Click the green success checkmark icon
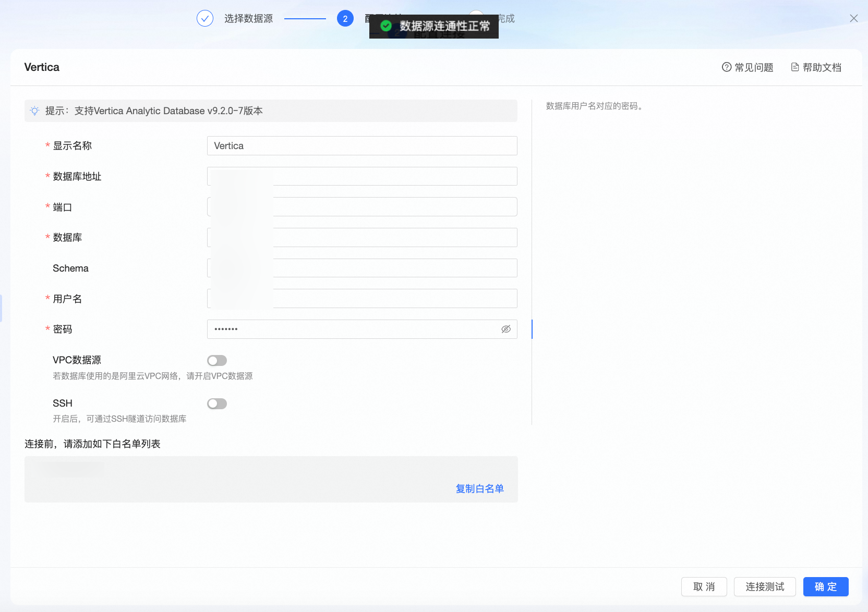 coord(386,26)
